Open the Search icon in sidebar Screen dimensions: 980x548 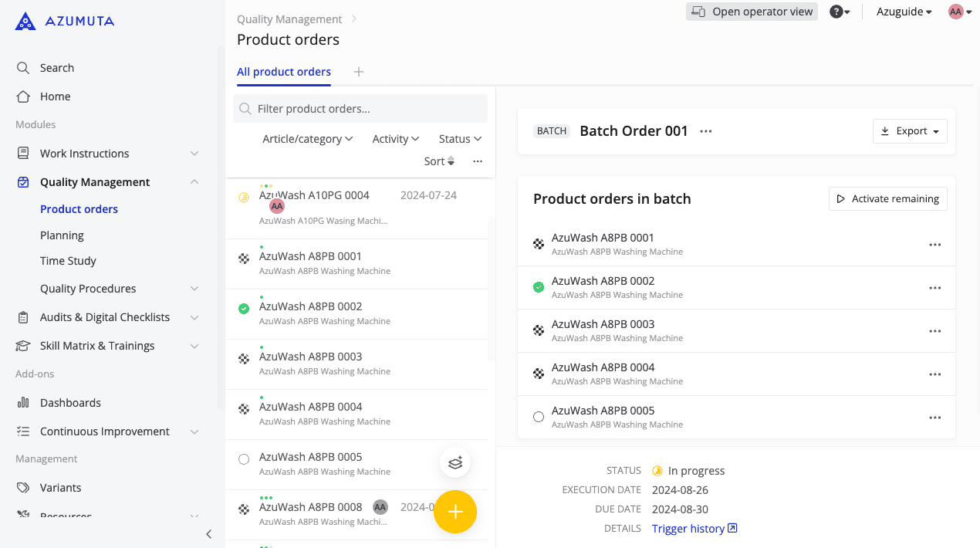(23, 68)
